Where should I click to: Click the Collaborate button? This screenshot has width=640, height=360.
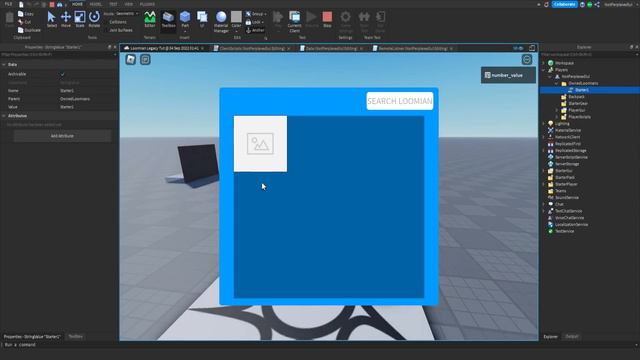564,4
